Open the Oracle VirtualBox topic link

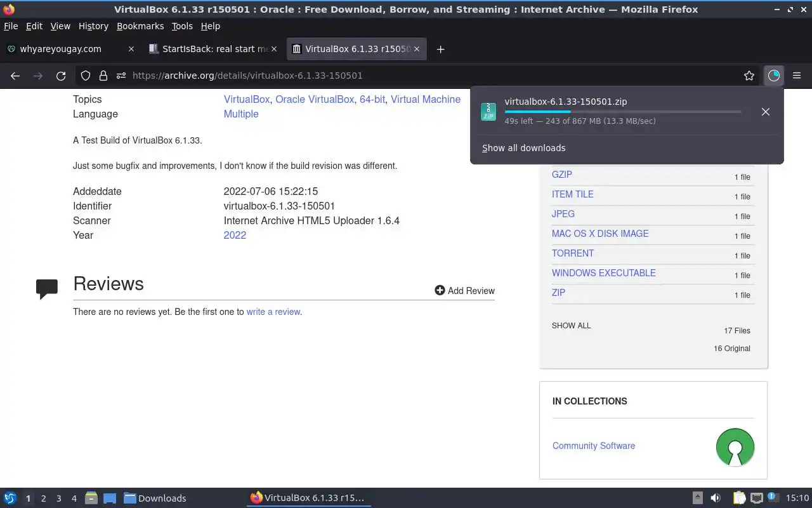click(315, 99)
